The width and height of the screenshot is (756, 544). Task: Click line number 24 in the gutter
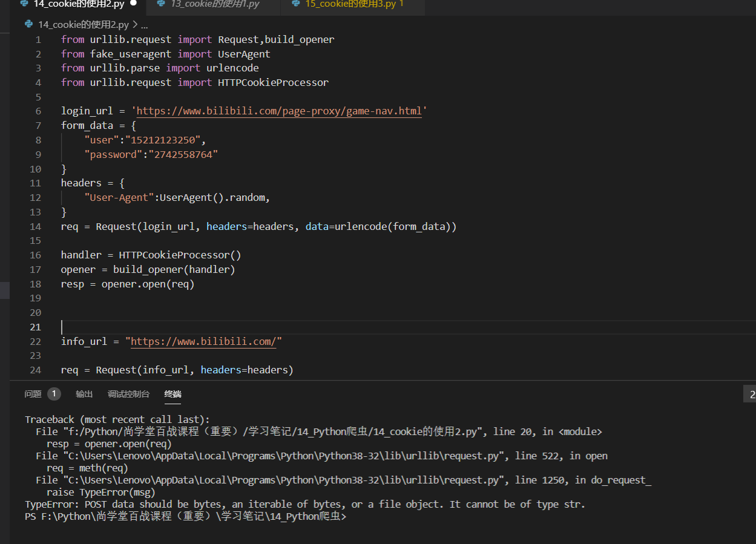pyautogui.click(x=36, y=370)
